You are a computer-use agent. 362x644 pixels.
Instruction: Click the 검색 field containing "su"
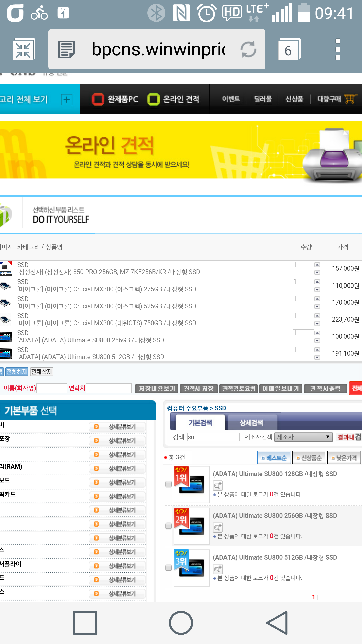[x=213, y=437]
